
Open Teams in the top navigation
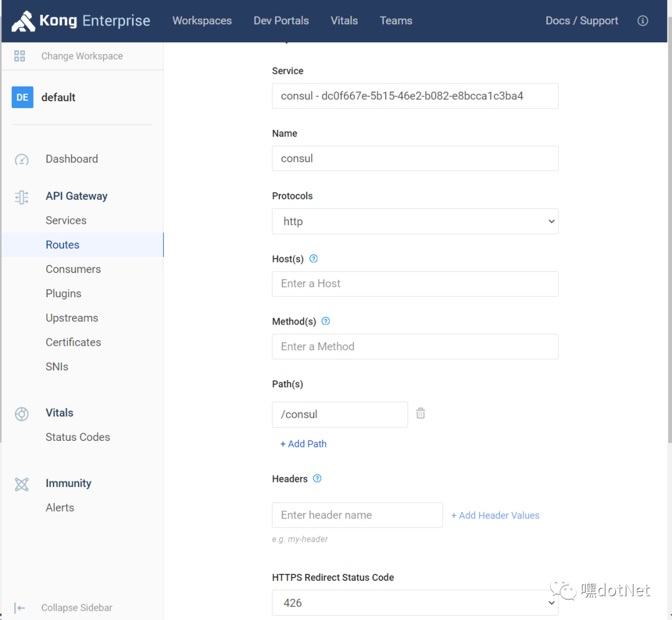click(396, 21)
